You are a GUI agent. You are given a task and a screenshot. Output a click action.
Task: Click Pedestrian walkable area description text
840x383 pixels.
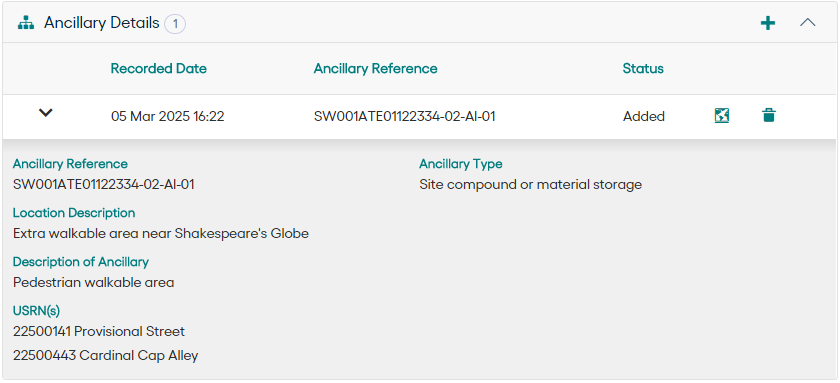click(x=93, y=282)
